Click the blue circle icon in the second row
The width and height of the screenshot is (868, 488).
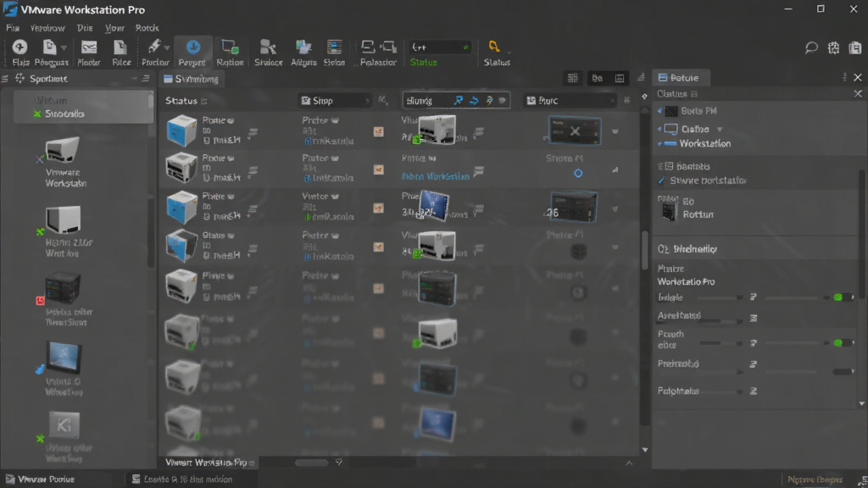coord(578,173)
